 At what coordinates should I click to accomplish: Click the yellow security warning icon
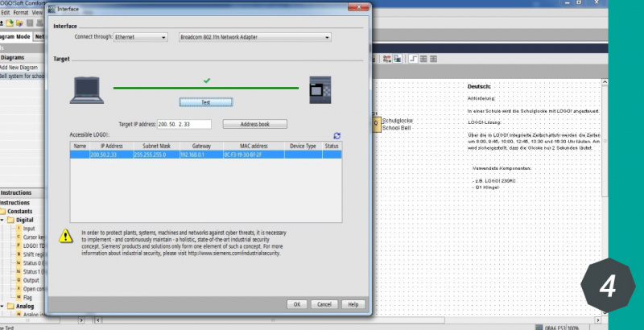pyautogui.click(x=65, y=236)
